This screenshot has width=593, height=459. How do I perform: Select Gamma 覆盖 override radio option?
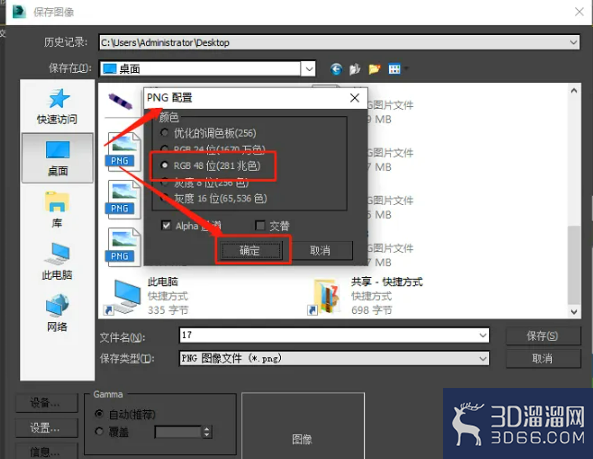99,431
